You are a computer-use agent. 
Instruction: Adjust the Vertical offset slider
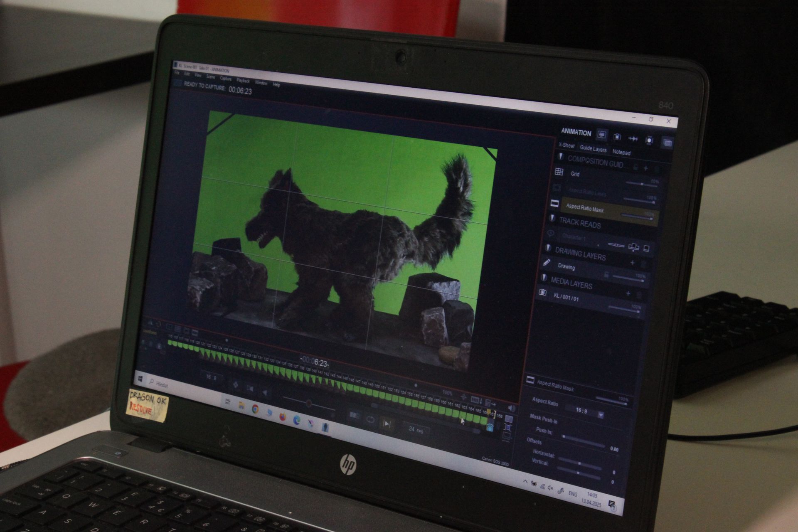click(x=578, y=473)
